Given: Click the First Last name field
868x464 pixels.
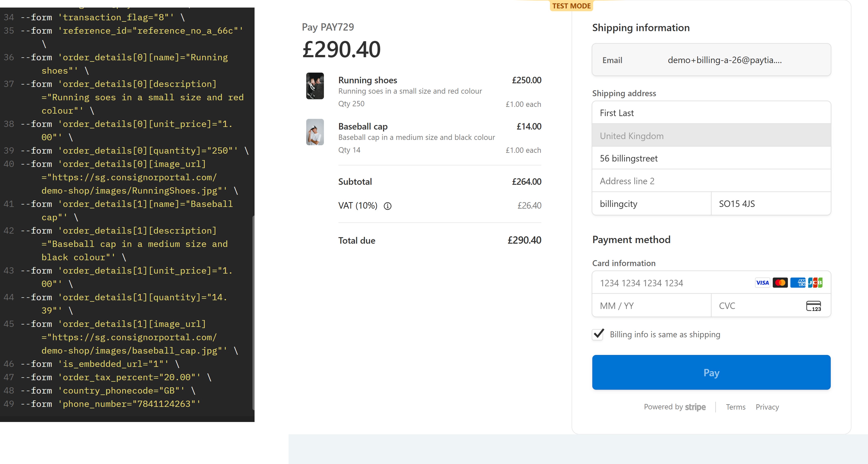Looking at the screenshot, I should coord(711,113).
